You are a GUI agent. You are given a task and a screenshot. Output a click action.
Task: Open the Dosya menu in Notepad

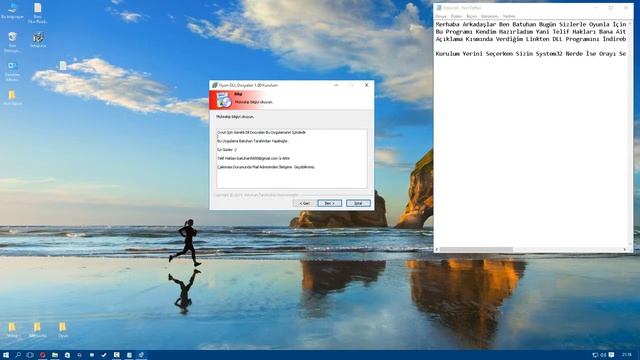pyautogui.click(x=441, y=16)
